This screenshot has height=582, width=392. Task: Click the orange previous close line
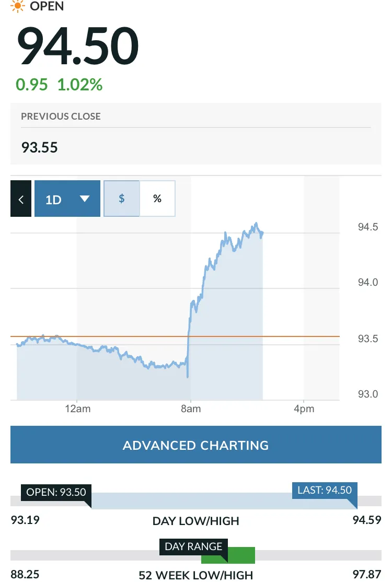point(175,336)
